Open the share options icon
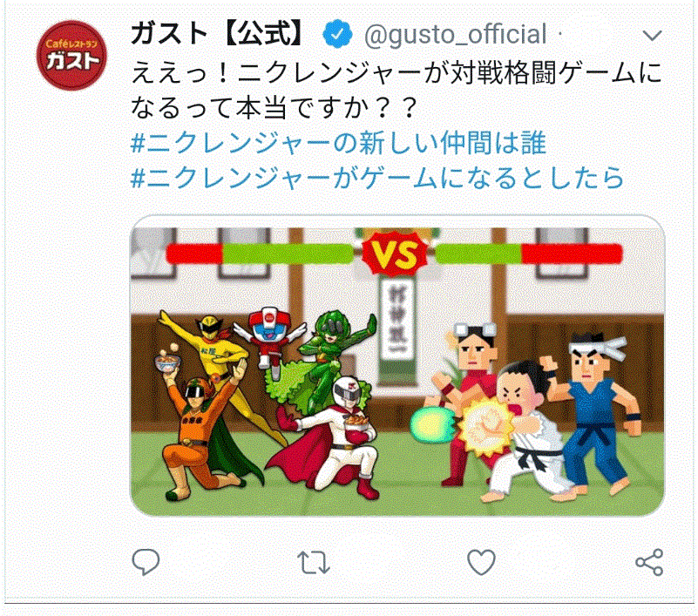 pyautogui.click(x=649, y=562)
